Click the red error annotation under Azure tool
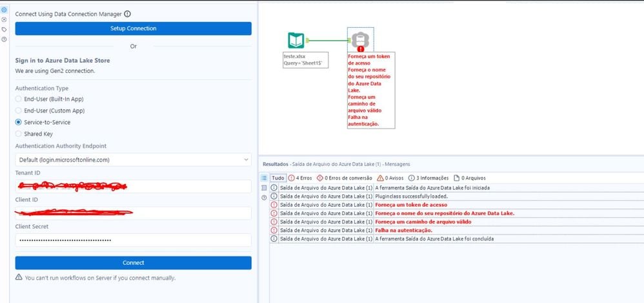This screenshot has width=644, height=303. [371, 90]
